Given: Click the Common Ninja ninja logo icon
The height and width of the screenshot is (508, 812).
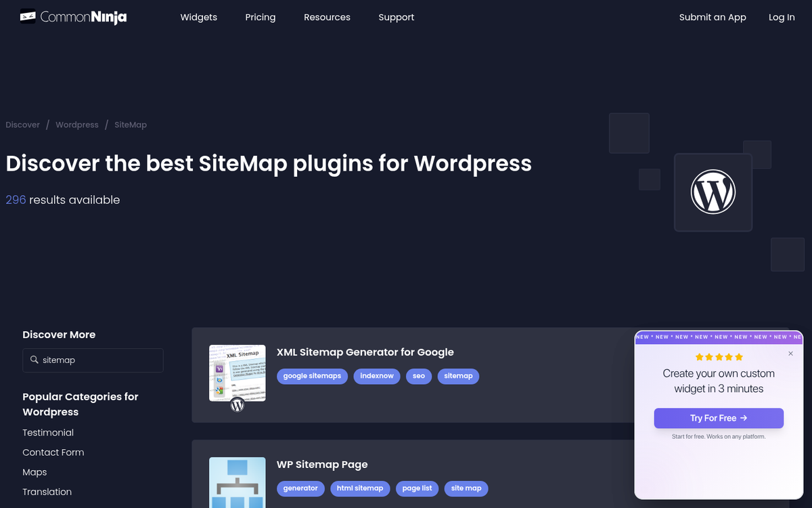Looking at the screenshot, I should point(27,15).
